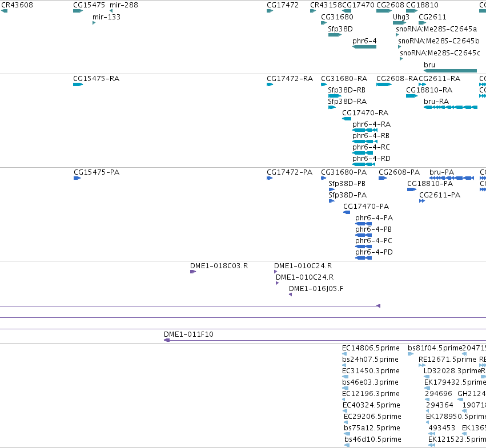The image size is (486, 448).
Task: Select the bru-RA transcript exon glyph
Action: (x=451, y=107)
